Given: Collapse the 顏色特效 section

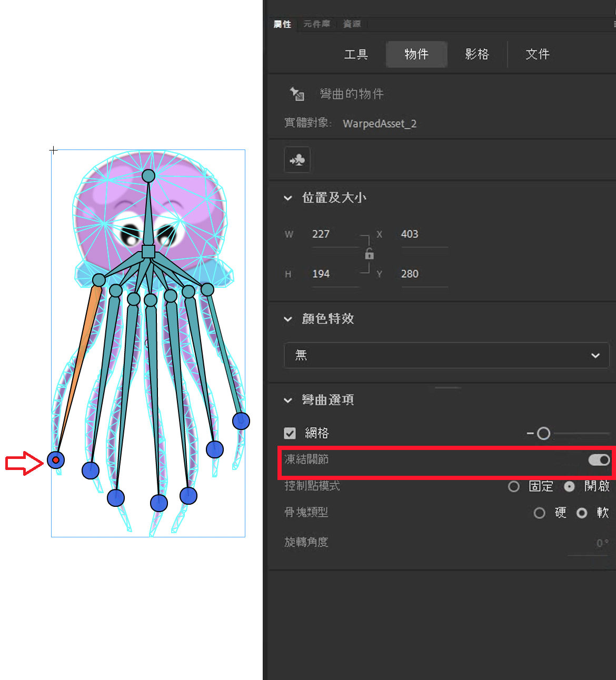Looking at the screenshot, I should click(288, 319).
